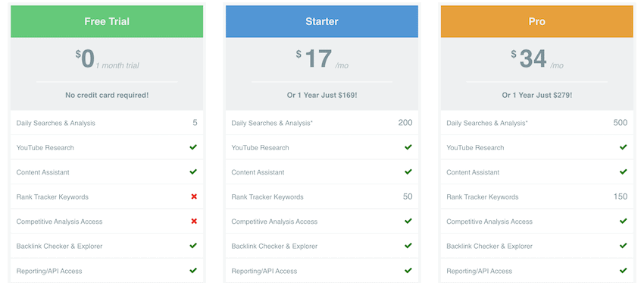The image size is (644, 283).
Task: Click the Starter Reporting/API Access checkmark
Action: point(408,270)
